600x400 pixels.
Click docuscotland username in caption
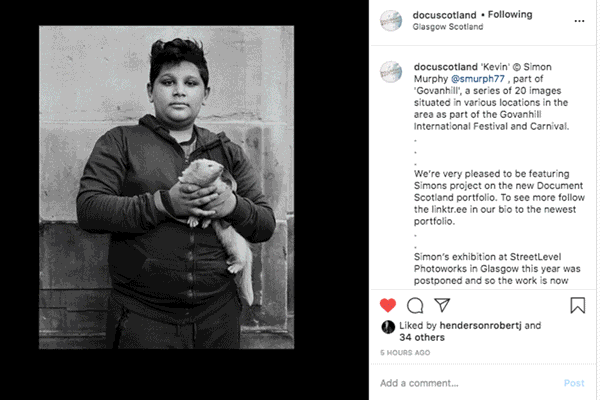click(x=445, y=67)
